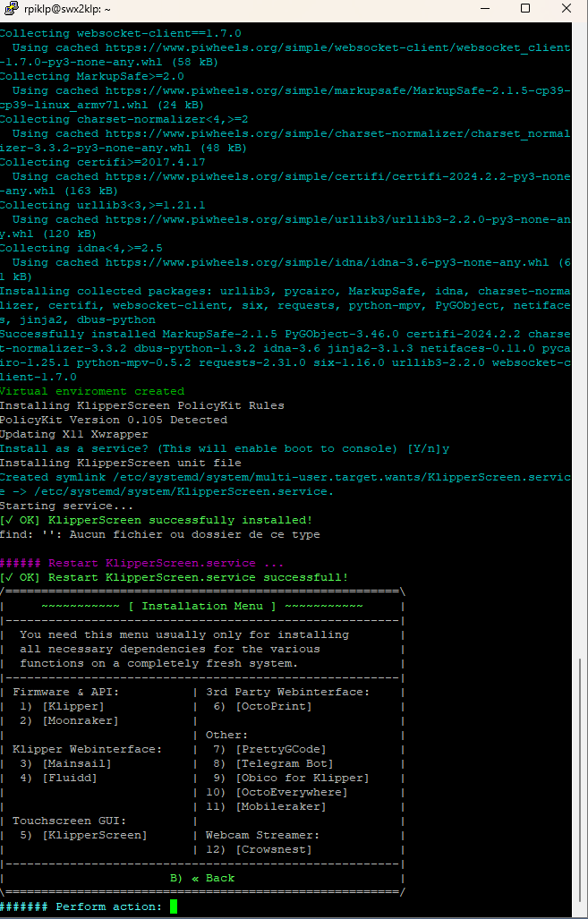Click 'Collecting websocket-client==1.7.0' line
588x919 pixels.
coord(120,33)
